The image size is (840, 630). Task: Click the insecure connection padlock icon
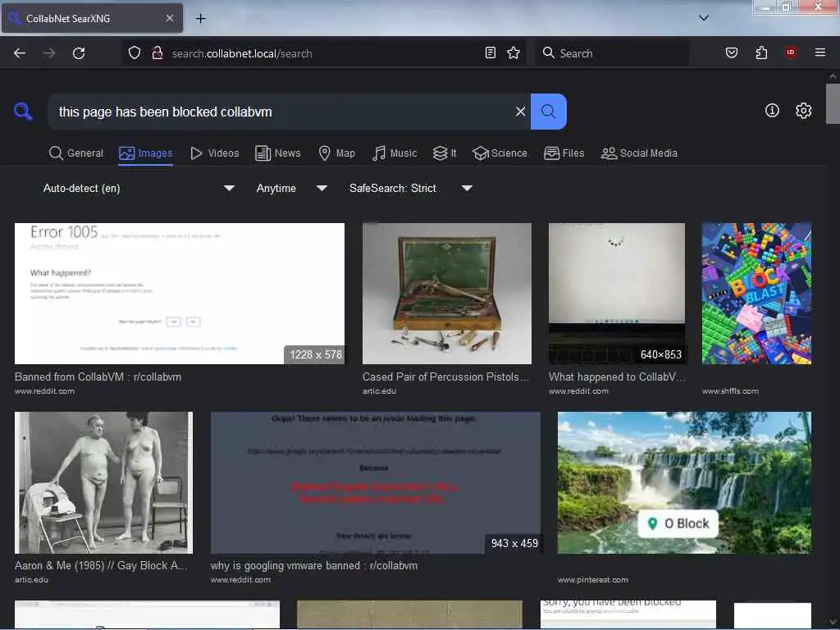click(x=157, y=53)
